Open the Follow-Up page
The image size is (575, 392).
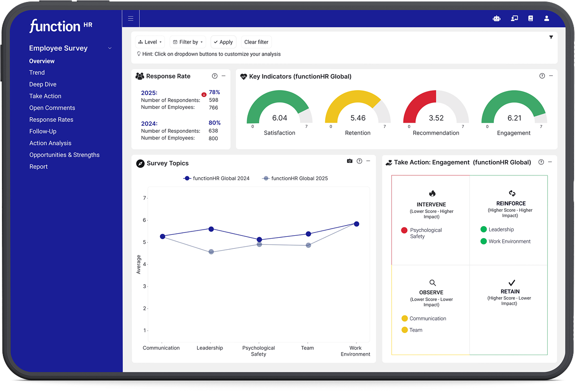click(43, 131)
